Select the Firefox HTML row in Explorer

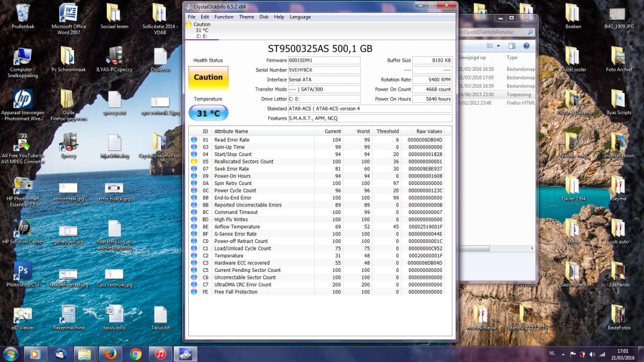click(497, 103)
